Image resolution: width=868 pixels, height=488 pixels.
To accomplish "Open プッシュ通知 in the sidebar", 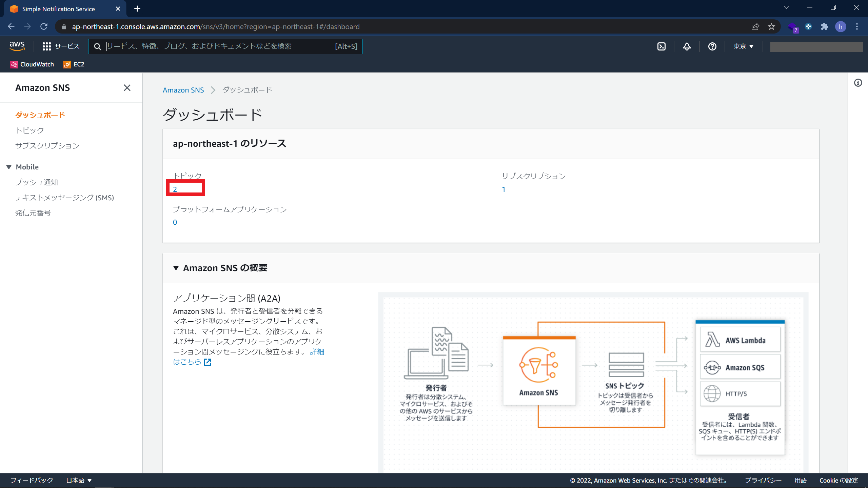I will (x=37, y=182).
